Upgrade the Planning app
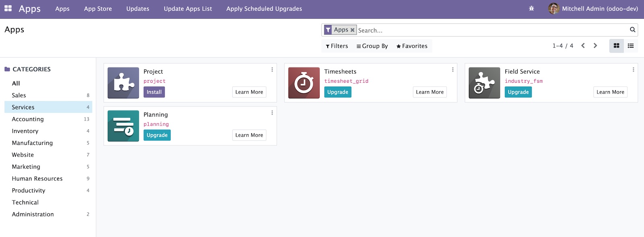The width and height of the screenshot is (644, 237). [x=157, y=135]
